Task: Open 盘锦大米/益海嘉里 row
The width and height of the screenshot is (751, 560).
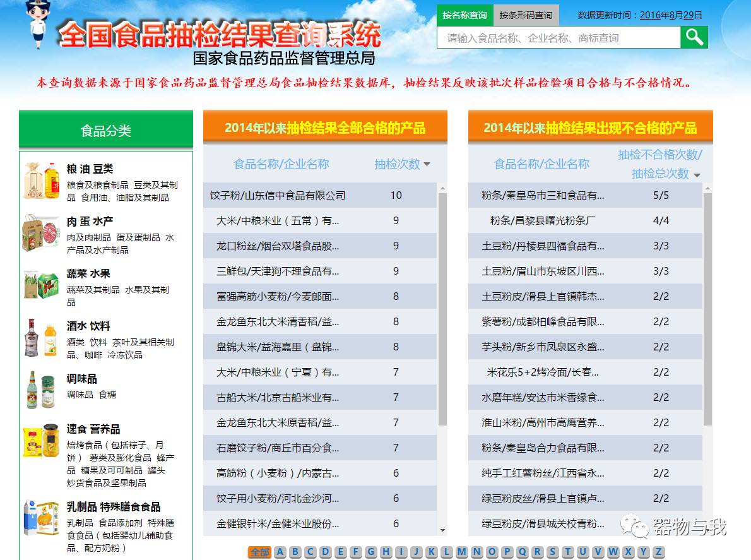Action: (x=320, y=347)
